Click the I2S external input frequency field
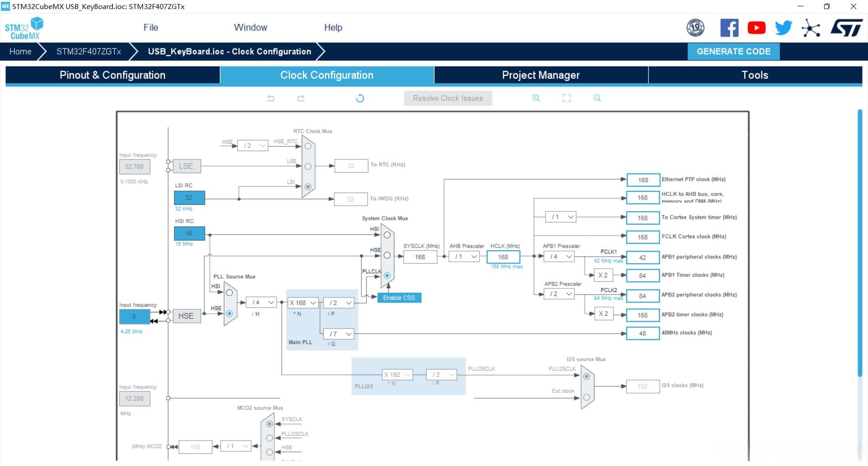 (x=134, y=399)
